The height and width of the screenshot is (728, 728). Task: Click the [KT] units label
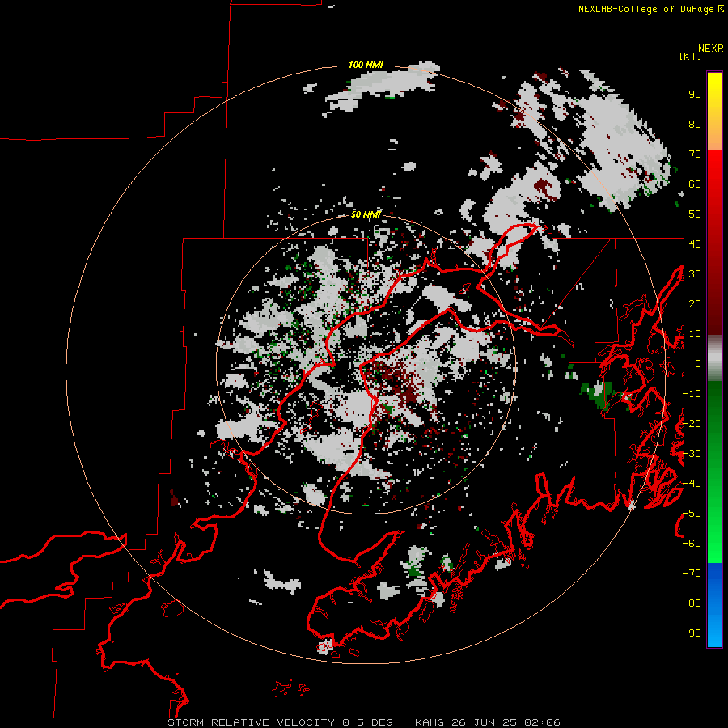point(690,56)
